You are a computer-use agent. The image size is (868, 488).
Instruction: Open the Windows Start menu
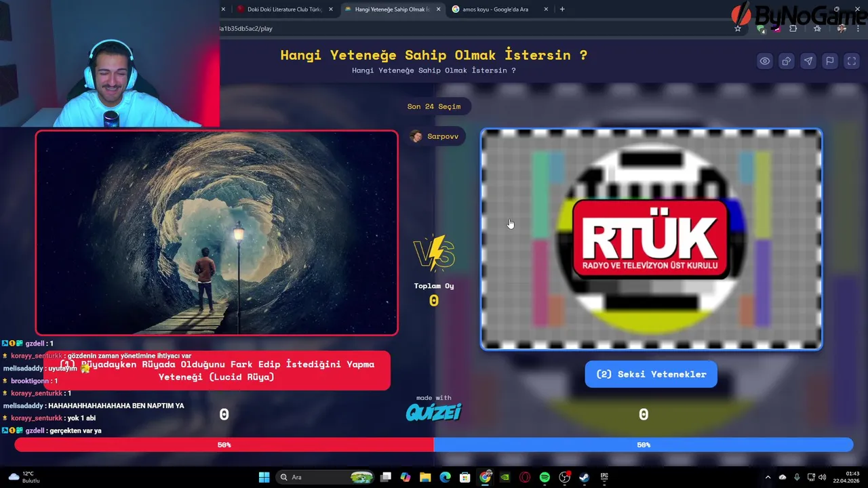[264, 477]
